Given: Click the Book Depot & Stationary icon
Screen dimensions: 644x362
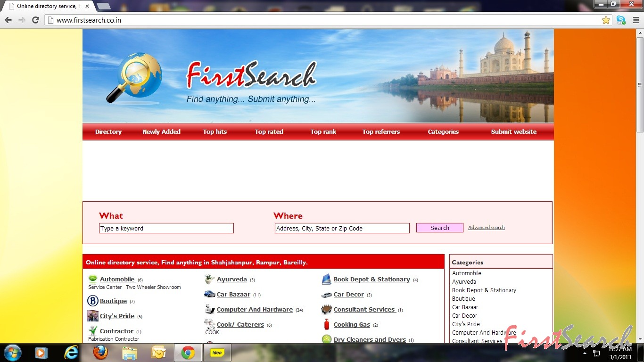Looking at the screenshot, I should 327,280.
